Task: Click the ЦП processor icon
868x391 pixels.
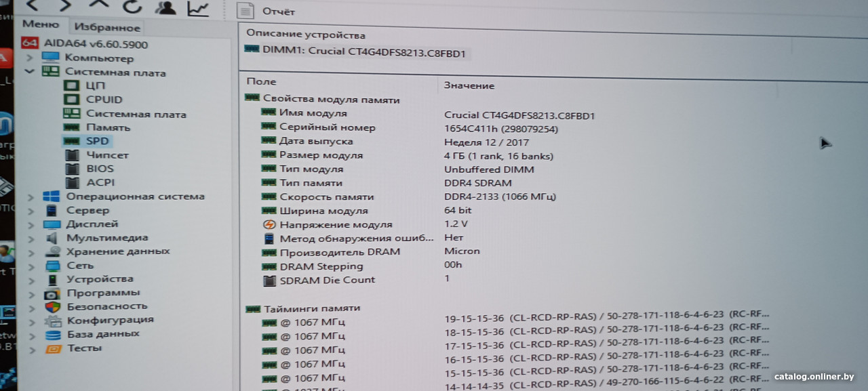Action: coord(72,86)
